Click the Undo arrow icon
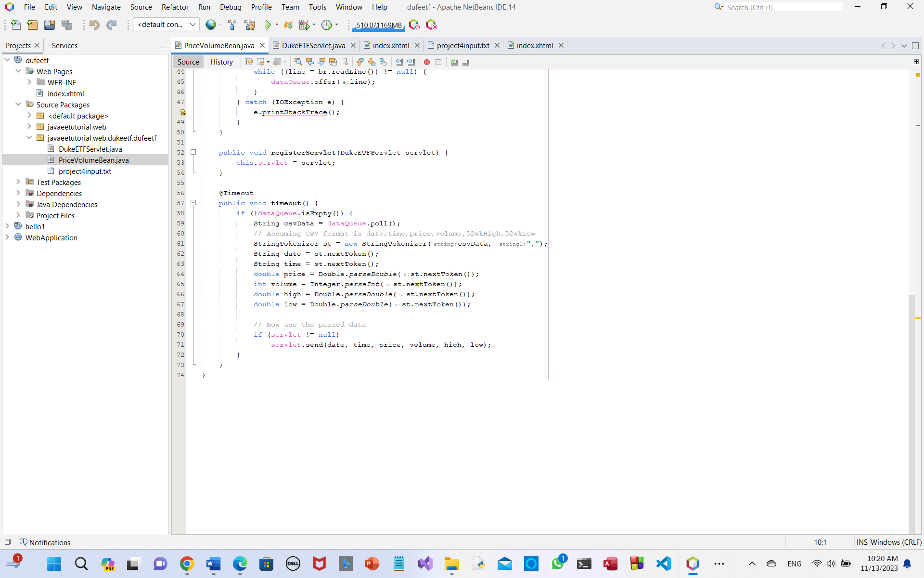 pyautogui.click(x=94, y=25)
